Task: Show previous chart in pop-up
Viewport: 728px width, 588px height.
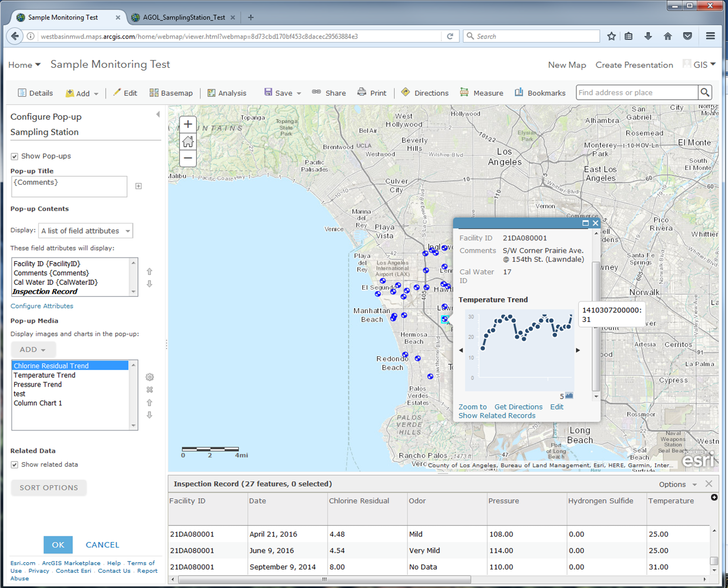Action: coord(461,350)
